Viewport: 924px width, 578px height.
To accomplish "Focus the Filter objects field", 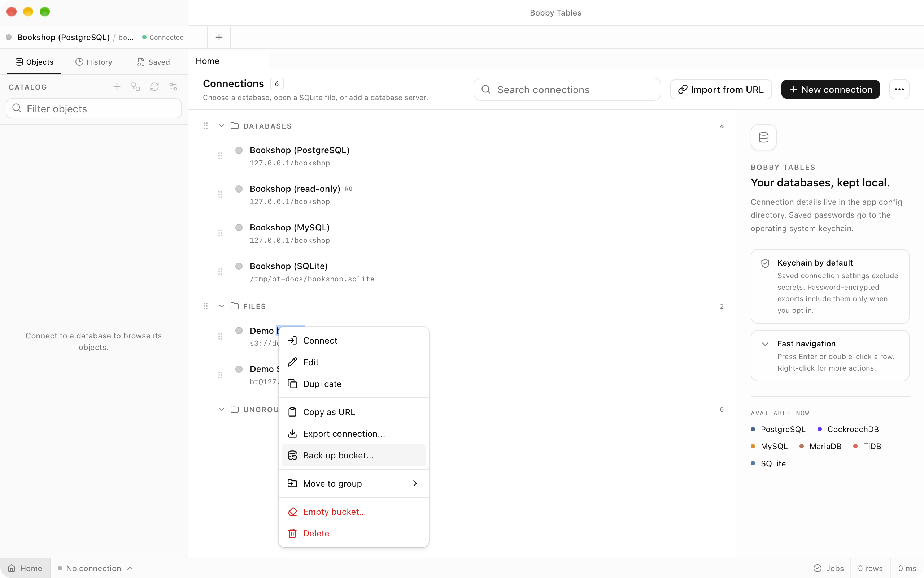I will (x=93, y=109).
